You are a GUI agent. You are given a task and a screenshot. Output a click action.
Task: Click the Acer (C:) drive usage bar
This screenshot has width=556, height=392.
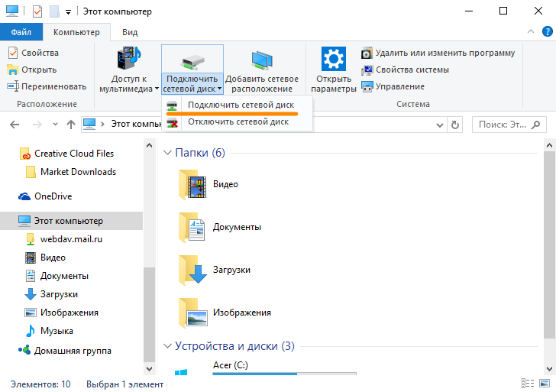pyautogui.click(x=284, y=374)
